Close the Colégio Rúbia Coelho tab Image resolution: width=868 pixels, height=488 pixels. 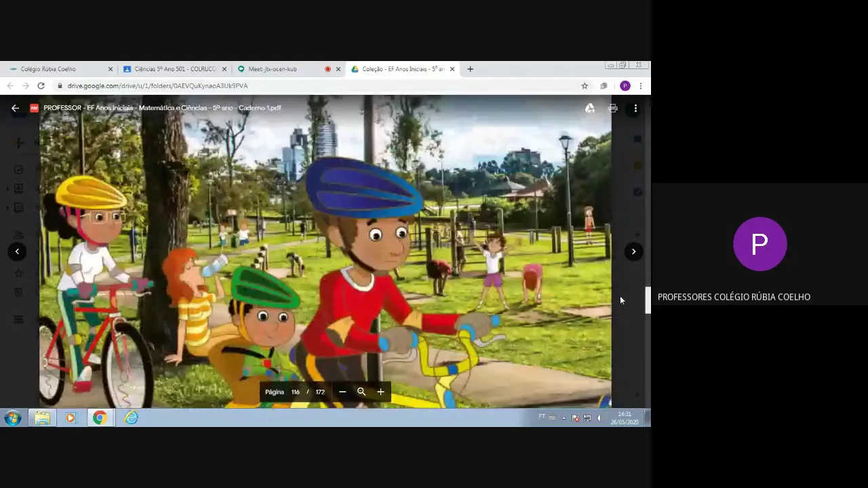point(111,69)
